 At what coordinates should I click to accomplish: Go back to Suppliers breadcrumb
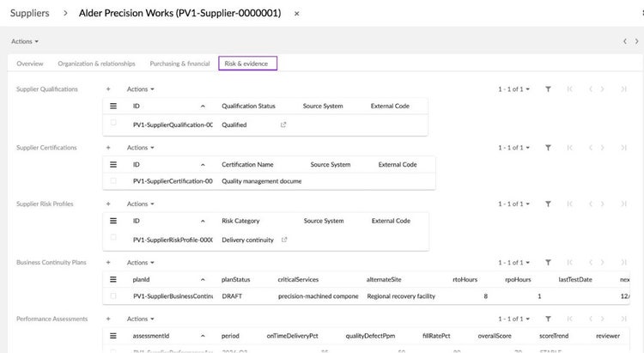coord(29,13)
